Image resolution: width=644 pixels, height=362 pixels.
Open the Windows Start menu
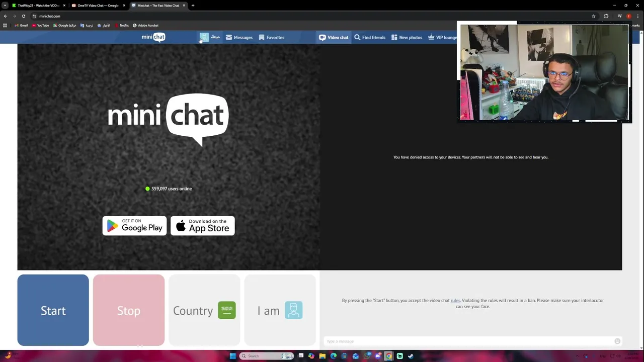pyautogui.click(x=232, y=356)
